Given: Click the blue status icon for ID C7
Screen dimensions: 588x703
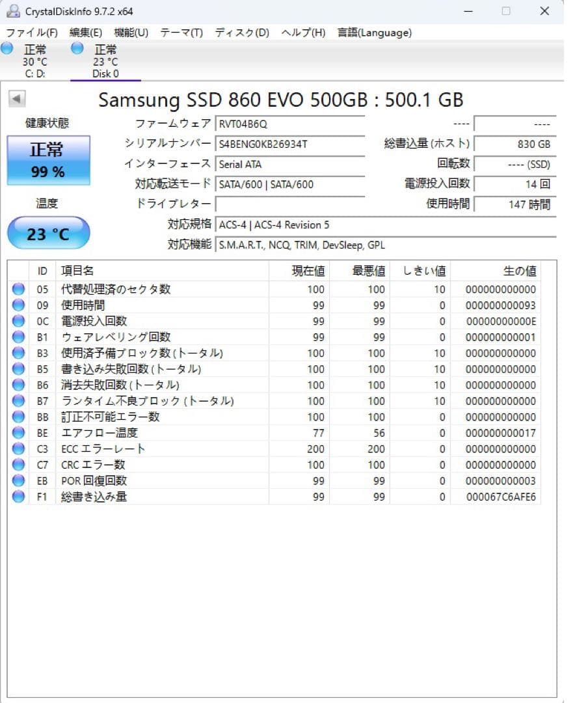Looking at the screenshot, I should tap(18, 465).
